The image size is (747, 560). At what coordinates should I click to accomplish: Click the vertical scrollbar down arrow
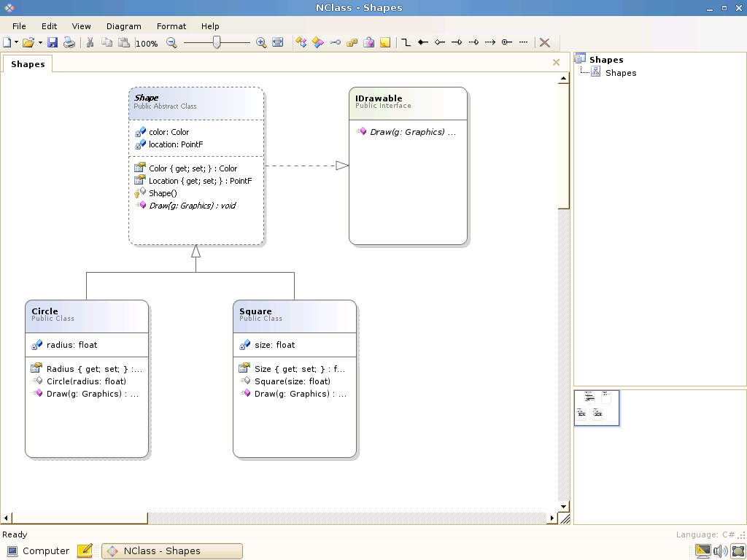coord(564,507)
